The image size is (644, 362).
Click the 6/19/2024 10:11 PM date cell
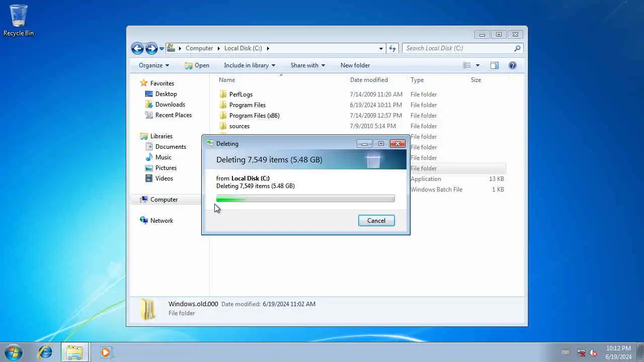[376, 105]
